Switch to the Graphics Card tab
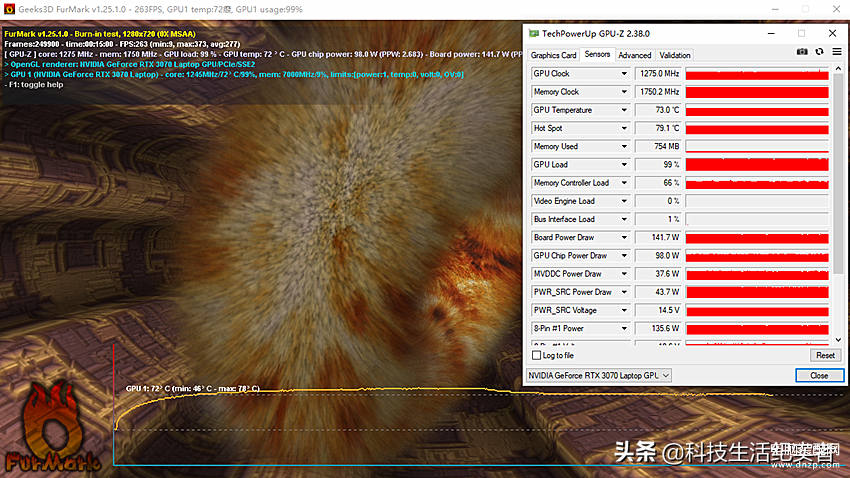 pos(553,55)
